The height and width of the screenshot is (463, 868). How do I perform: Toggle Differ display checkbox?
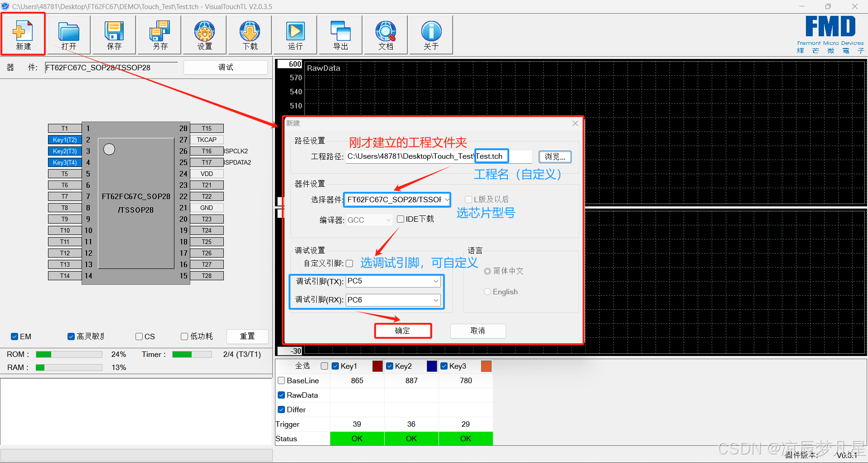pos(281,409)
